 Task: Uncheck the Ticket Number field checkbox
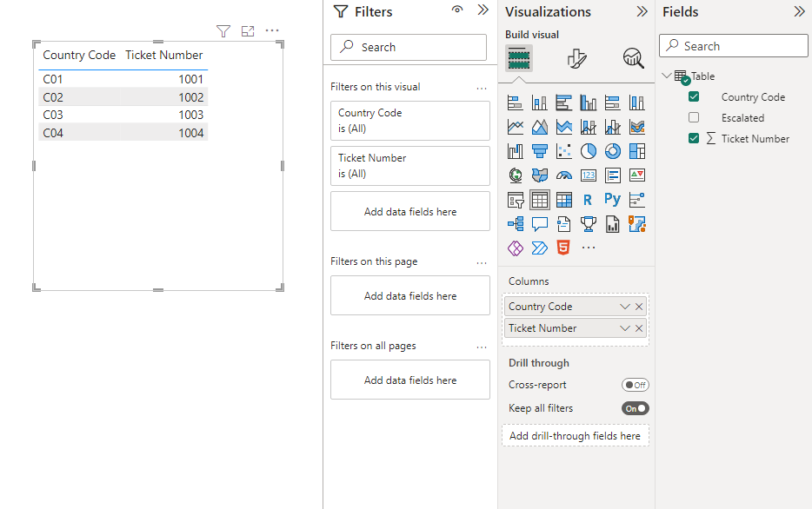[x=694, y=138]
